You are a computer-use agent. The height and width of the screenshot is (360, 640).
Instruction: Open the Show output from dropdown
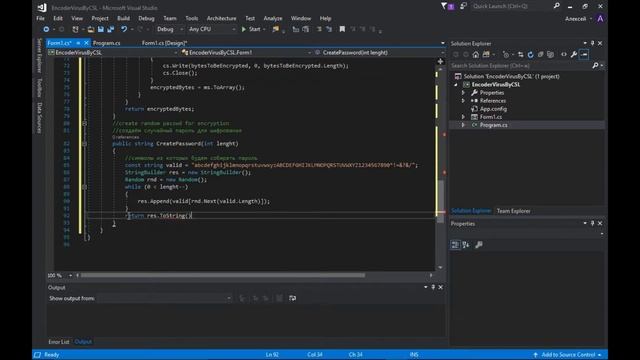[x=165, y=298]
